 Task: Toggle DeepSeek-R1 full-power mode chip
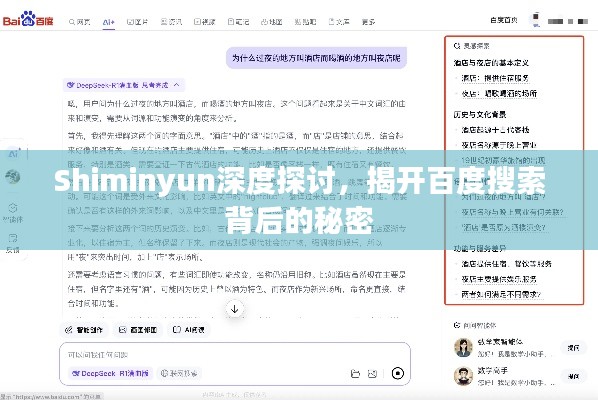pyautogui.click(x=111, y=373)
